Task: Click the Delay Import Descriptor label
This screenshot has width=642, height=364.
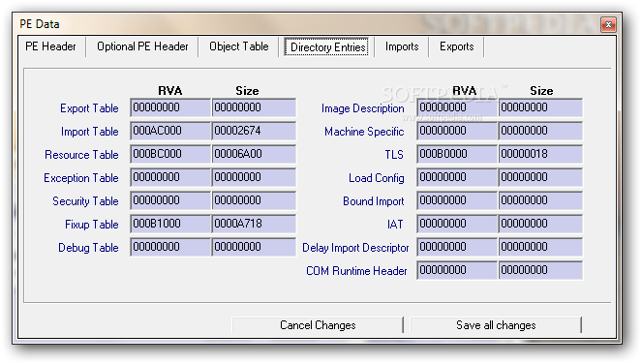Action: pos(355,248)
